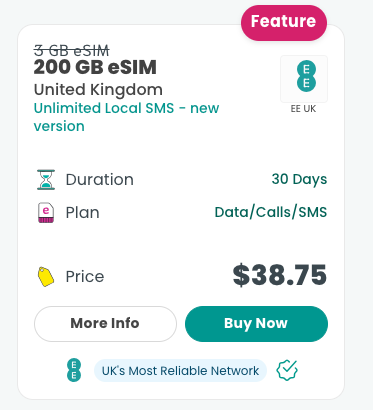Click the $38.75 price amount
This screenshot has height=410, width=373.
tap(280, 275)
